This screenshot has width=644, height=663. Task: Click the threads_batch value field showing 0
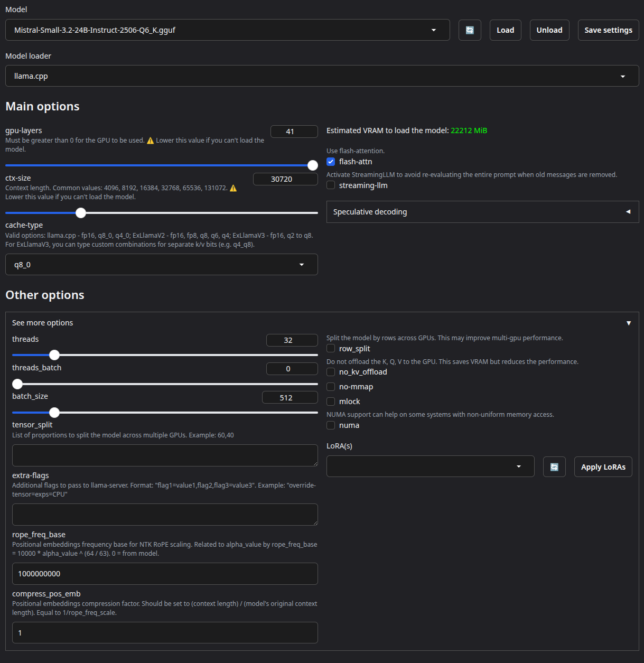[x=292, y=369]
